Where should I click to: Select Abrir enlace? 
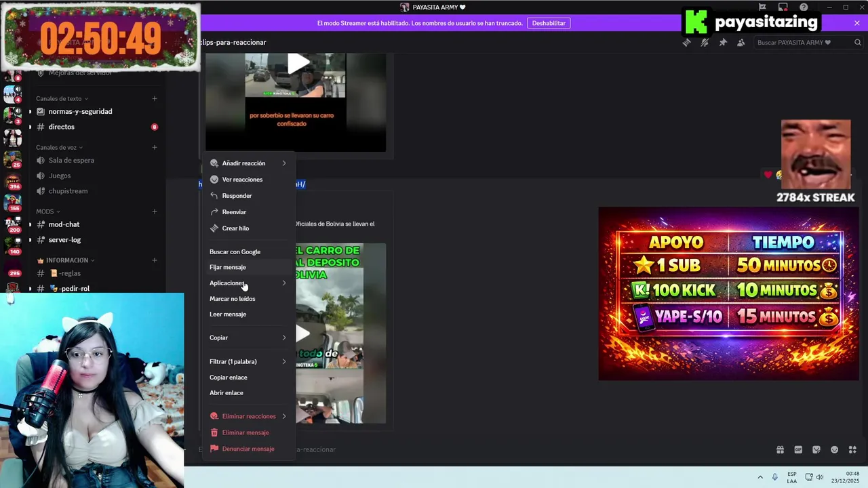(248, 393)
